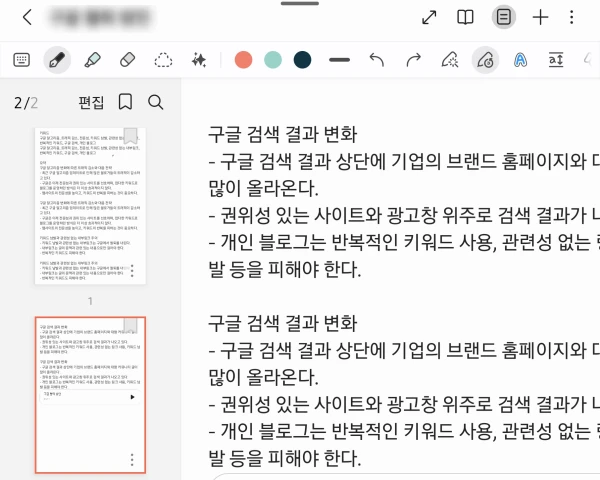
Task: Select the Pen tool
Action: click(57, 60)
